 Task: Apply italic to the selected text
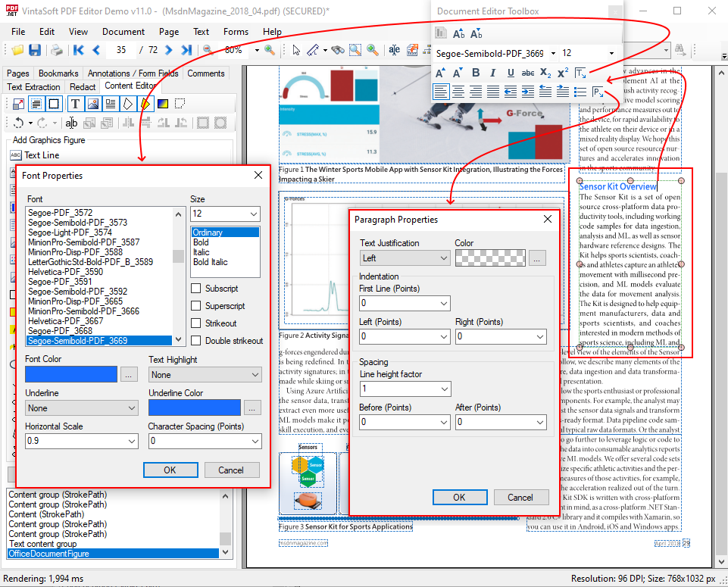click(x=493, y=73)
